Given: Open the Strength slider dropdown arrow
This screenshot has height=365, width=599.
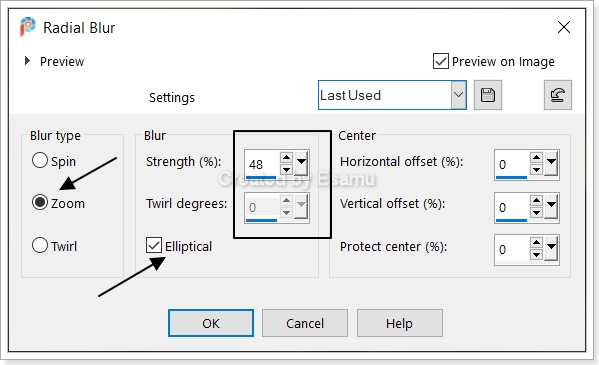Looking at the screenshot, I should point(301,163).
